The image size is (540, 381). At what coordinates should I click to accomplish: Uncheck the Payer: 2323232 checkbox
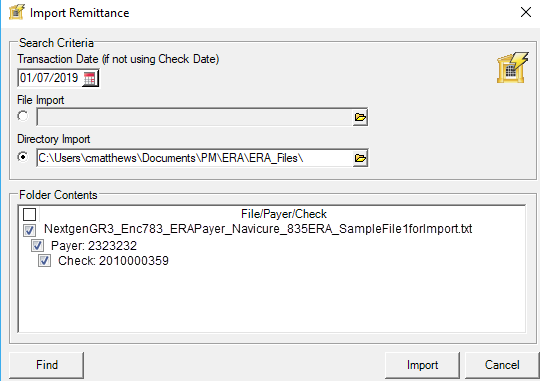[x=37, y=246]
